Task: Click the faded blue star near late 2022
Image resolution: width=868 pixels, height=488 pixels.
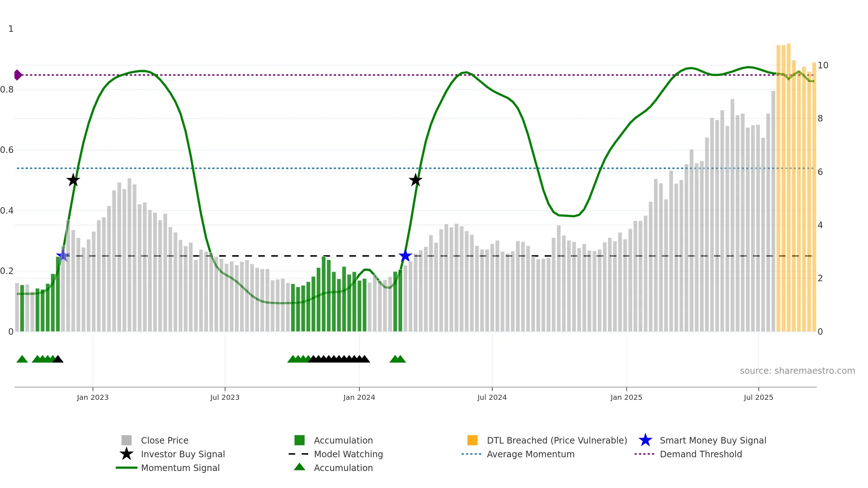Action: [63, 255]
